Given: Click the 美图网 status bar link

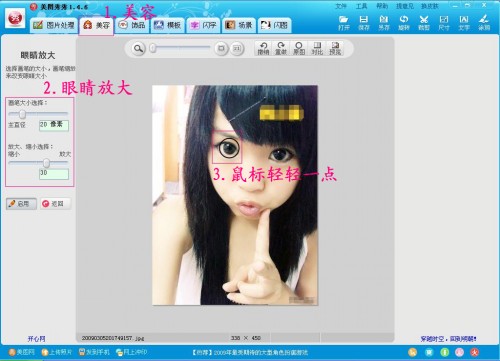Looking at the screenshot, I should coord(22,352).
